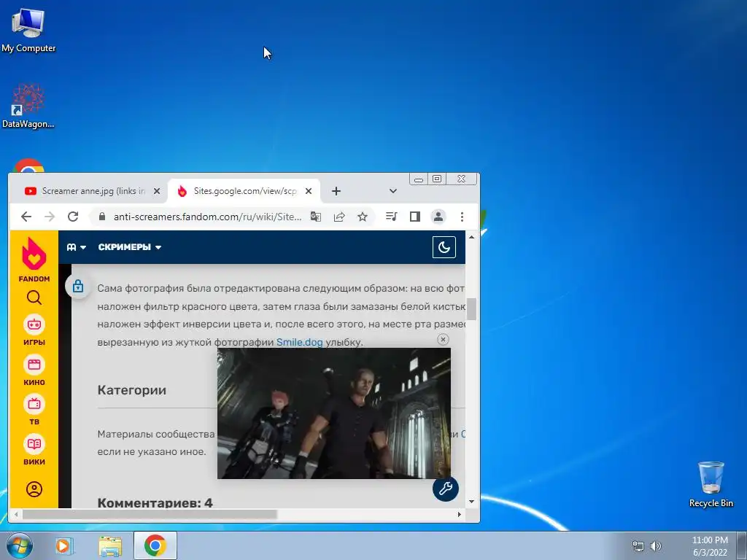Viewport: 747px width, 560px height.
Task: Click the scroll up arrow of the page
Action: pyautogui.click(x=472, y=237)
